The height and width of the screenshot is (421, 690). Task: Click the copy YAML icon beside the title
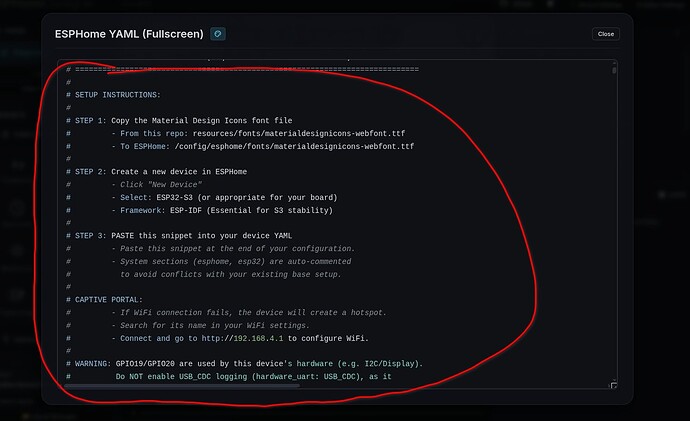click(218, 34)
